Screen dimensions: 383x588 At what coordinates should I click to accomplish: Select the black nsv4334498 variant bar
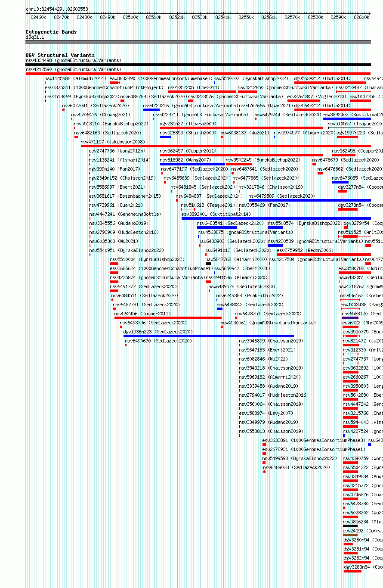[x=198, y=65]
